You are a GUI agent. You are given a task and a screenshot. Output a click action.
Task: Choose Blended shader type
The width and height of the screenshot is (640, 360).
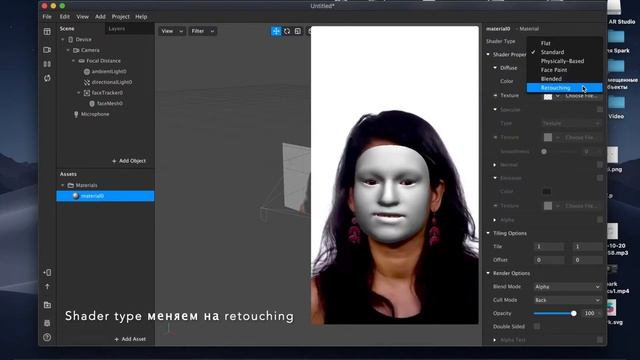[564, 79]
